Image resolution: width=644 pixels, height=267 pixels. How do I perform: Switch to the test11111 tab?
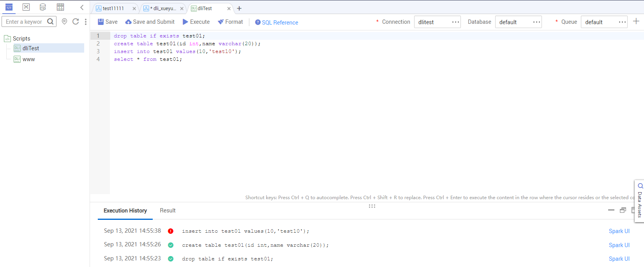pos(113,9)
